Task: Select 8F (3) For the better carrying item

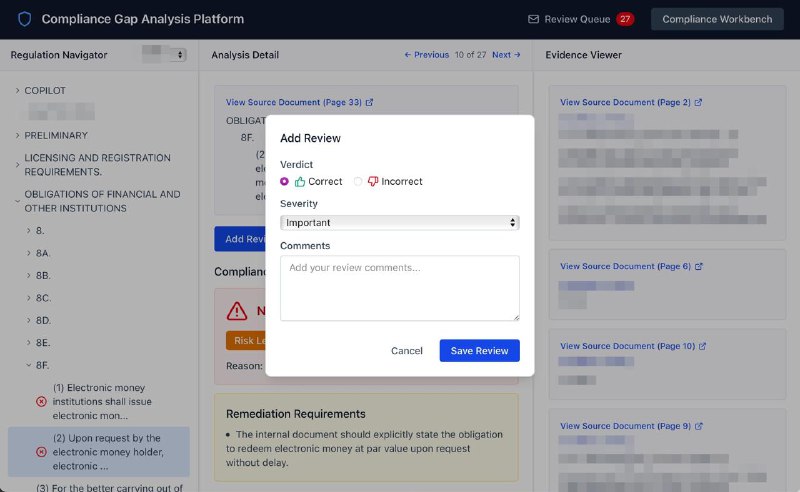Action: tap(109, 487)
